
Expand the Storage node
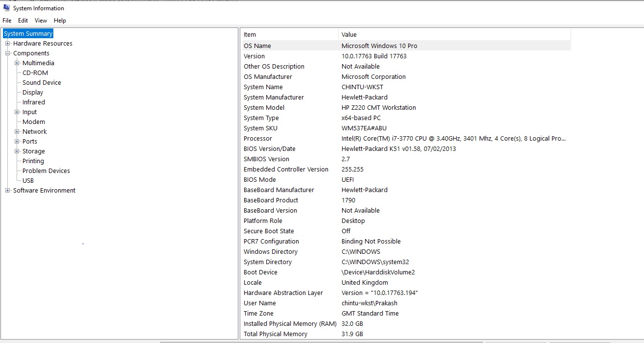coord(17,151)
